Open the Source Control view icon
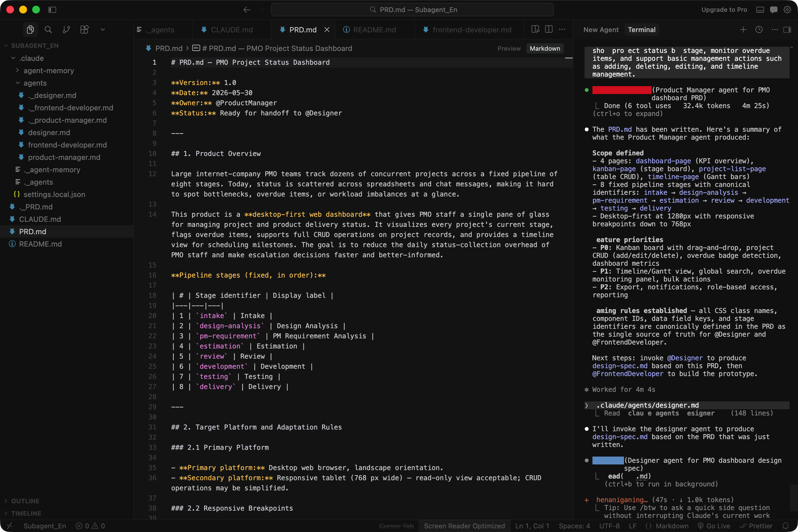The width and height of the screenshot is (798, 532). (x=66, y=30)
